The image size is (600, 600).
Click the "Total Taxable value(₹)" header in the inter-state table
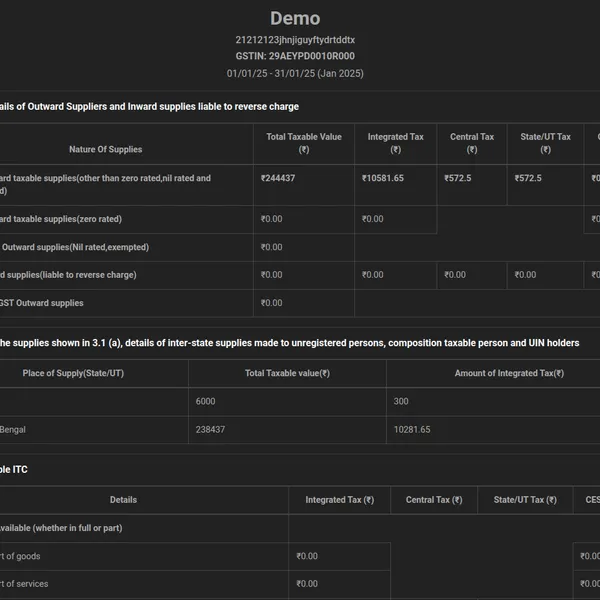tap(287, 373)
